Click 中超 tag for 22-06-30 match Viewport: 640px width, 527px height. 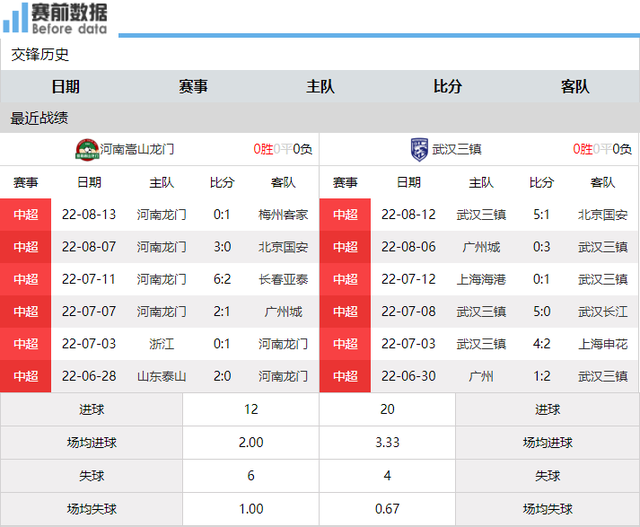click(x=345, y=376)
